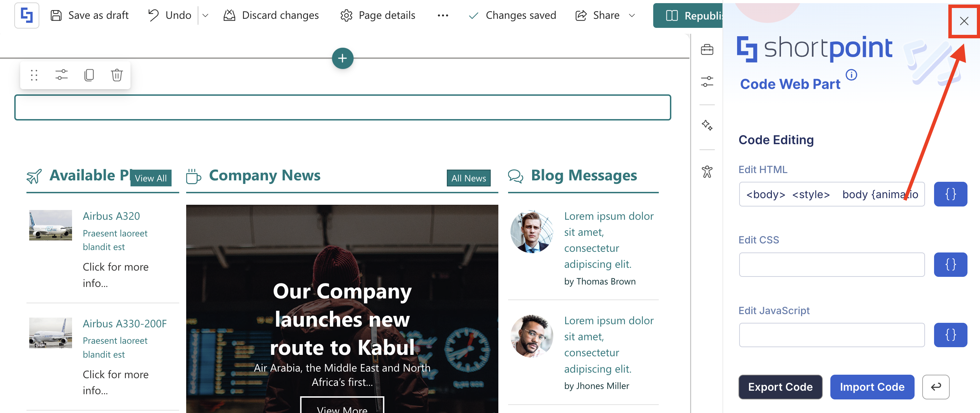Open Page details
Viewport: 980px width, 413px height.
pos(377,16)
